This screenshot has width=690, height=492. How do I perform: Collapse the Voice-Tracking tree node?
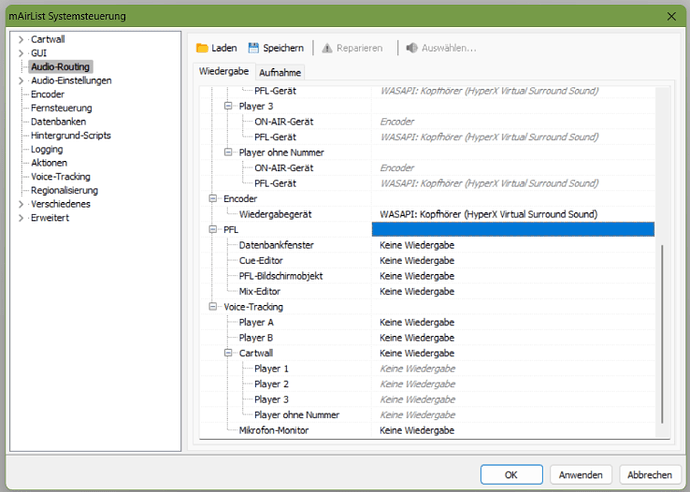[x=213, y=306]
